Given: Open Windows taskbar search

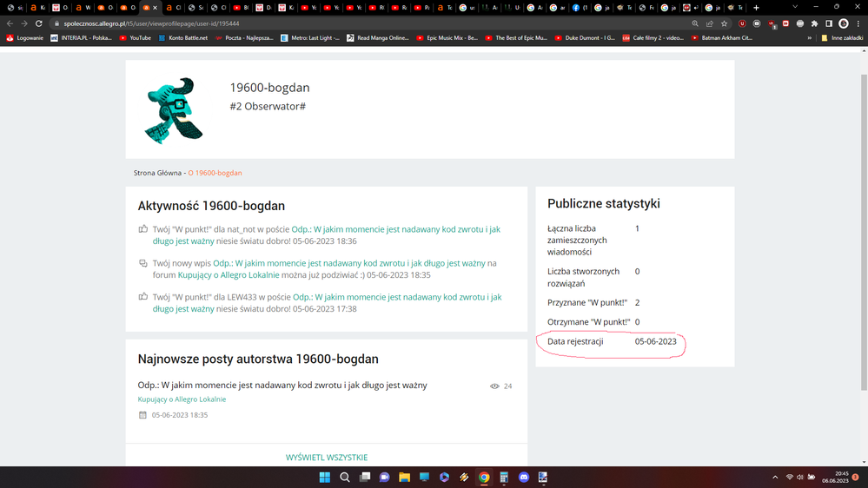Looking at the screenshot, I should 345,477.
